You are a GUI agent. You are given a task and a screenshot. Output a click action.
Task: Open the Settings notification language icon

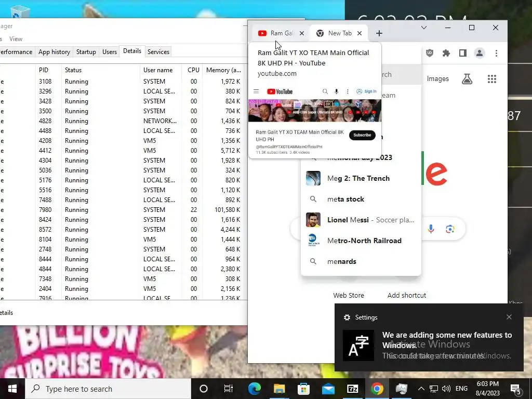(358, 345)
